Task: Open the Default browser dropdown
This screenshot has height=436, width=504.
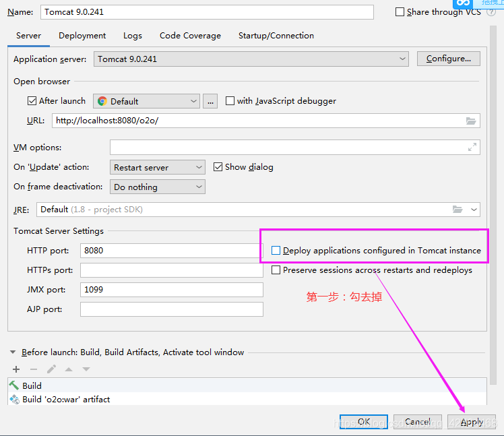Action: click(x=146, y=101)
